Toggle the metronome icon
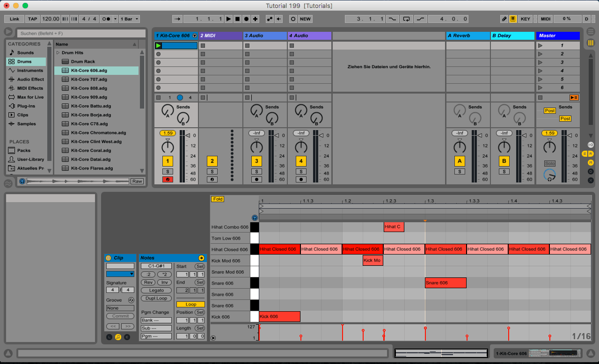The image size is (599, 364). [x=106, y=19]
